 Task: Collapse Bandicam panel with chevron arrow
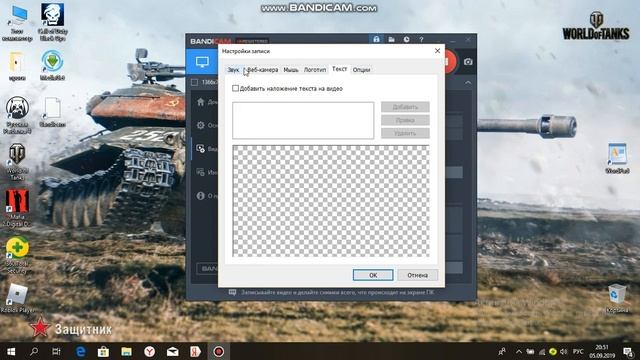pos(468,82)
